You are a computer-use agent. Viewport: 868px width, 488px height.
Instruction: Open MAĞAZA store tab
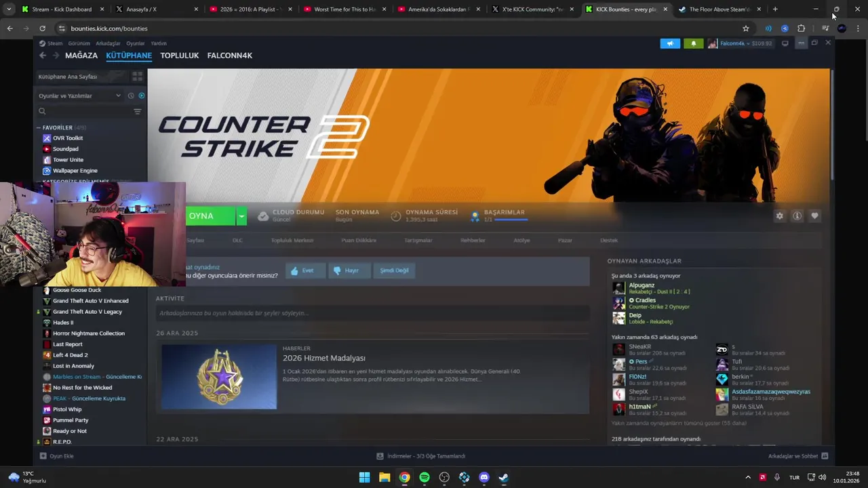[81, 56]
